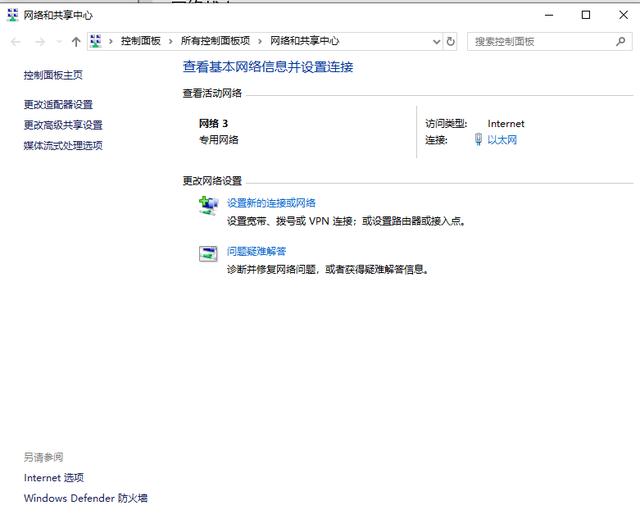The image size is (640, 519).
Task: Expand chevron before 控制面板 in breadcrumb
Action: pos(111,41)
